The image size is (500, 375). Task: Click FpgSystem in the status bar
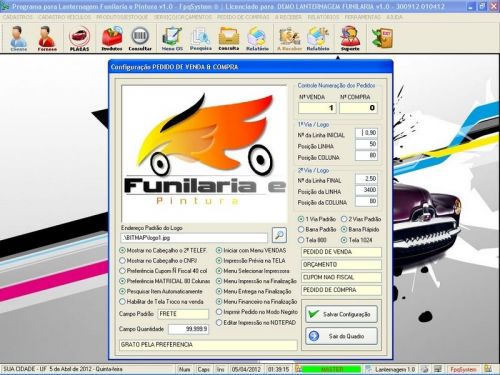tap(463, 369)
